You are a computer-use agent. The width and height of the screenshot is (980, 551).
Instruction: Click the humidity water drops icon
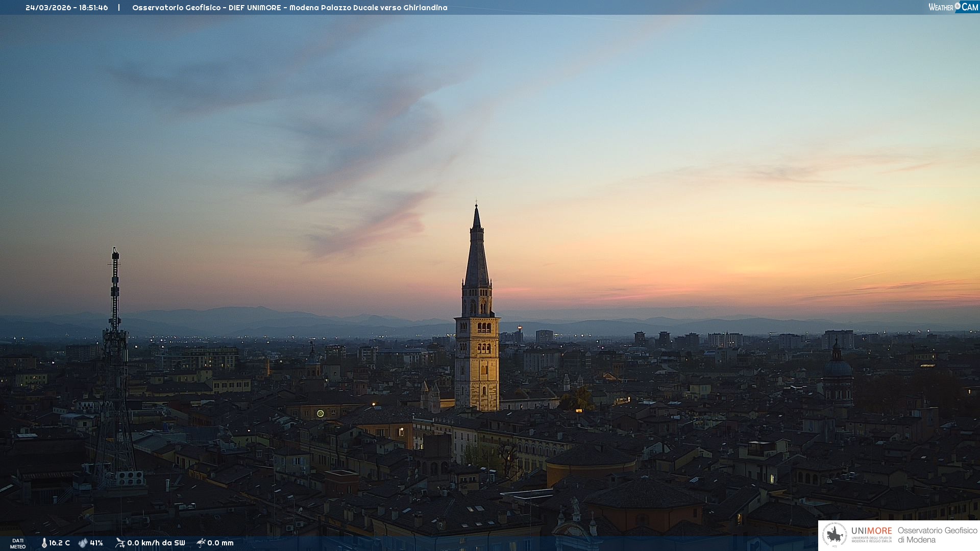[83, 543]
